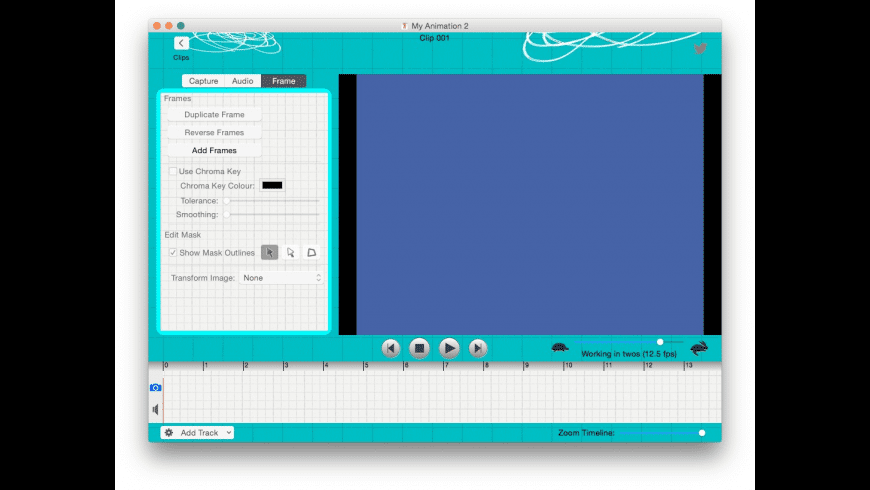The image size is (870, 490).
Task: Click the hare fast speed icon
Action: (x=699, y=347)
